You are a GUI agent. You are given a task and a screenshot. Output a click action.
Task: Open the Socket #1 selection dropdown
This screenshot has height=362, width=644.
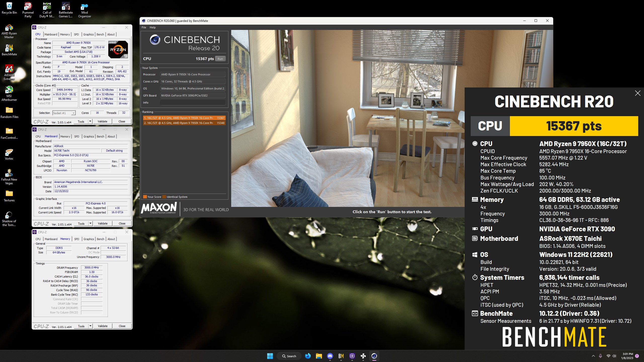64,113
